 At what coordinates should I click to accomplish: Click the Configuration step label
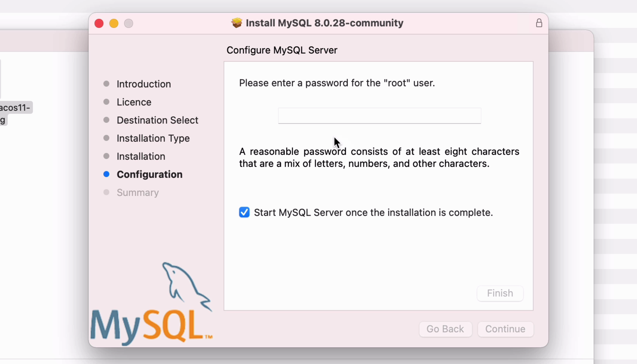click(x=149, y=174)
